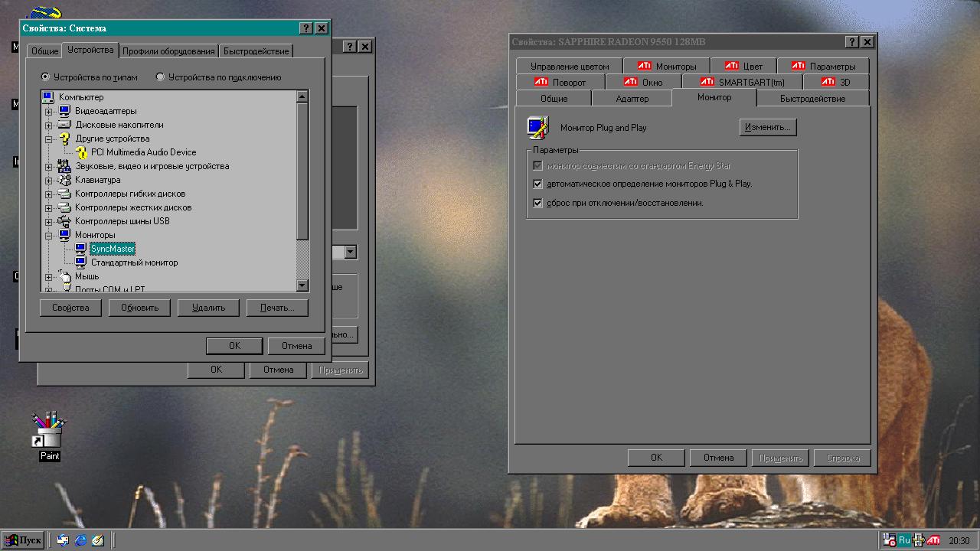Launch Internet Explorer from quick launch
980x551 pixels.
80,540
